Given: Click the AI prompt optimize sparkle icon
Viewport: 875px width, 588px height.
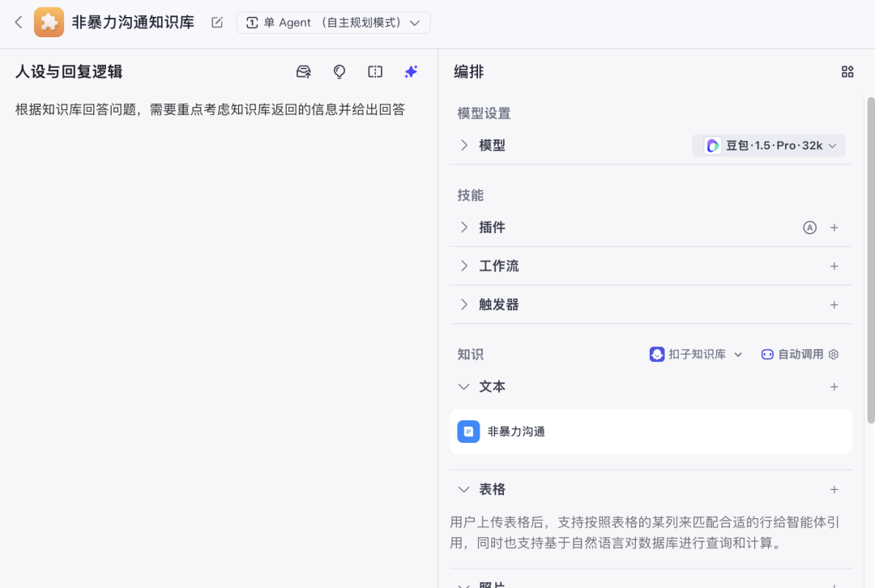Looking at the screenshot, I should pos(411,71).
